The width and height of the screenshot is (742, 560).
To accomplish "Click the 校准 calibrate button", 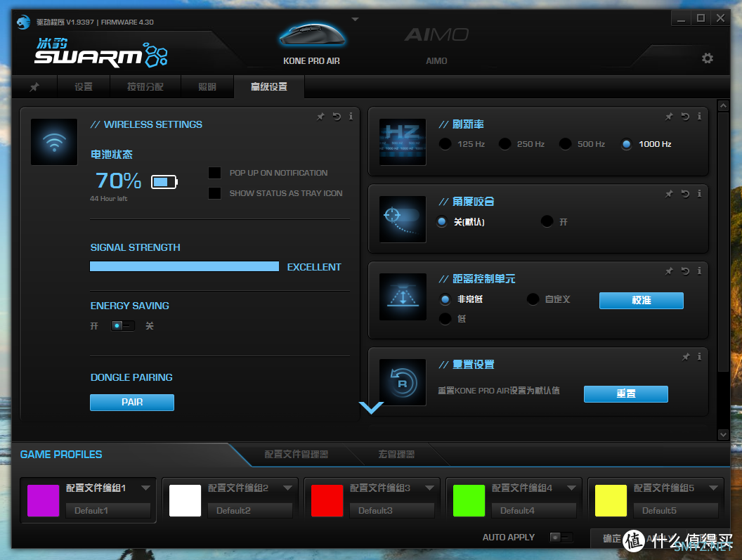I will pyautogui.click(x=642, y=300).
